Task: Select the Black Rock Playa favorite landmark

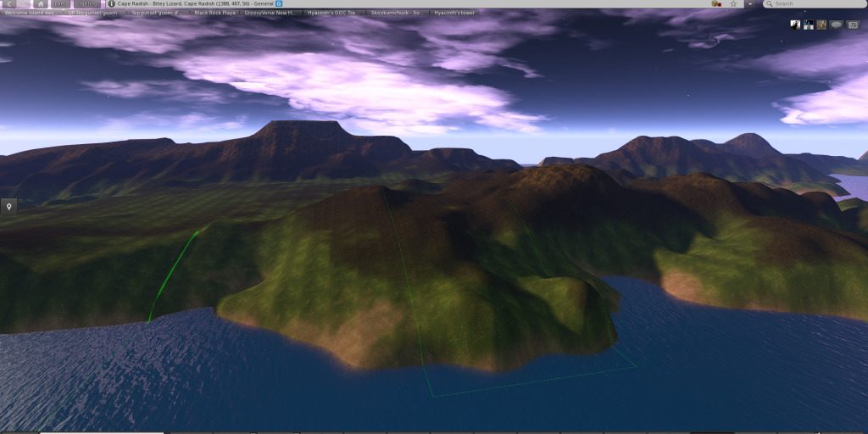Action: coord(214,14)
